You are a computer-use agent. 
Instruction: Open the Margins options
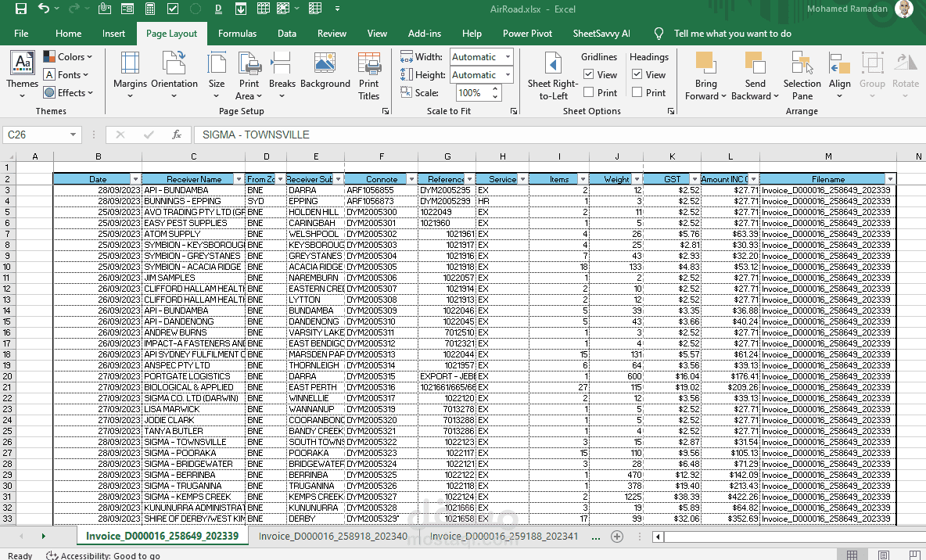click(130, 76)
